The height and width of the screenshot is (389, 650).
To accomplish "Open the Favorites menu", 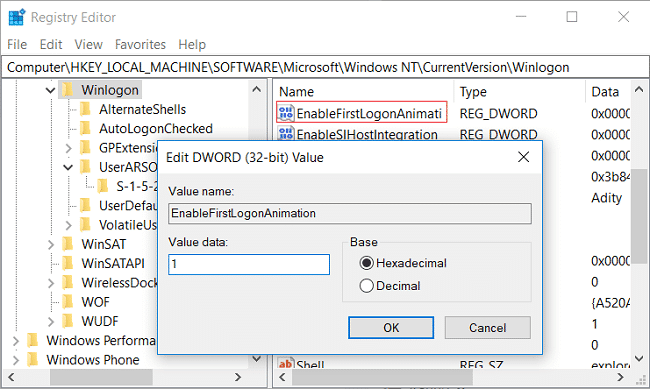I will [140, 44].
